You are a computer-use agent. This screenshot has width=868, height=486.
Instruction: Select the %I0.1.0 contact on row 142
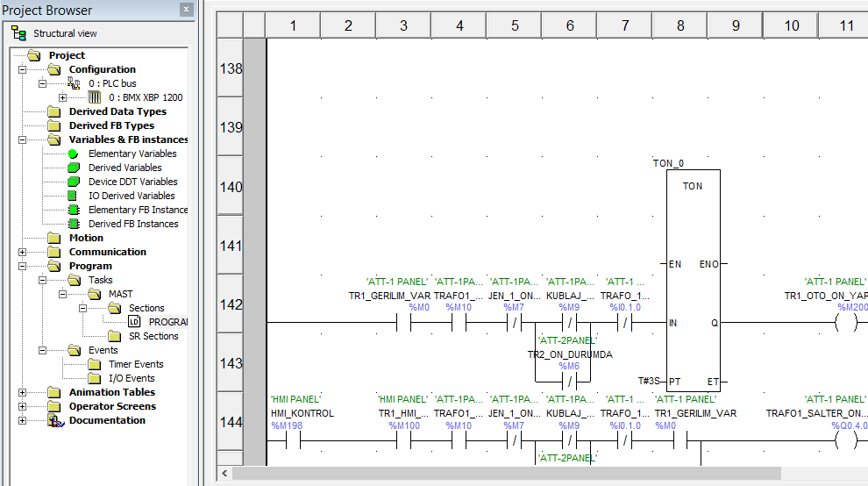[x=625, y=323]
